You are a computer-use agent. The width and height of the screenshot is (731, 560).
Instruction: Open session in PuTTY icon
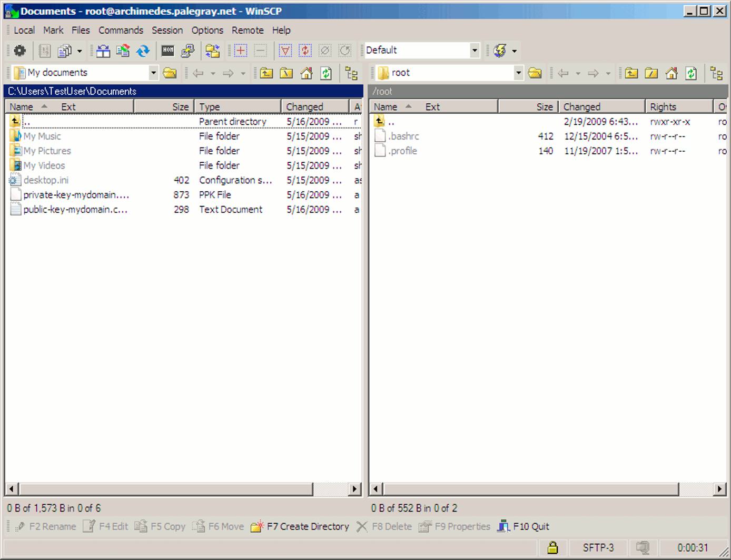[187, 51]
